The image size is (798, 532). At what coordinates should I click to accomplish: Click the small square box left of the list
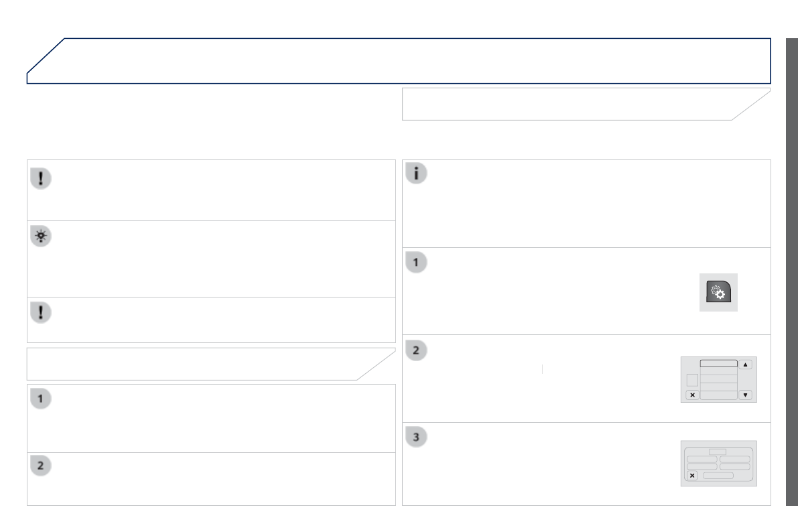(693, 380)
